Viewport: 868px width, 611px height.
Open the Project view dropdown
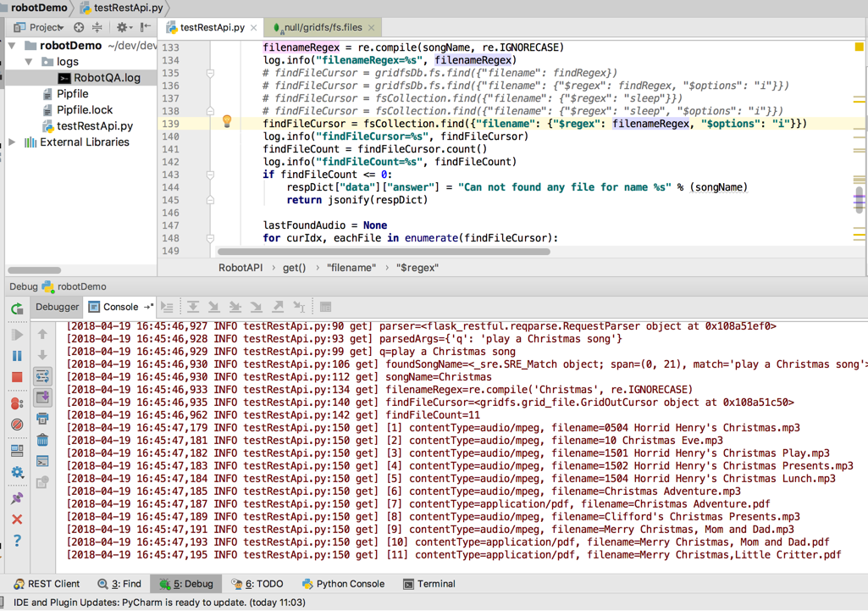[x=46, y=28]
